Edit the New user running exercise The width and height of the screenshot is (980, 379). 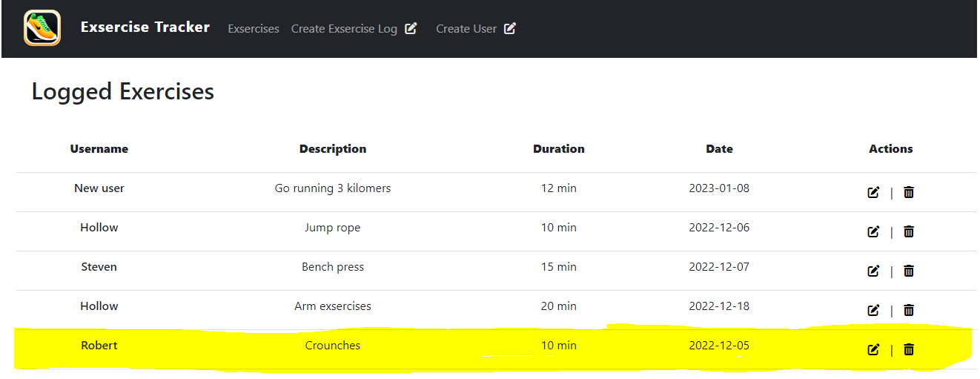pos(873,192)
